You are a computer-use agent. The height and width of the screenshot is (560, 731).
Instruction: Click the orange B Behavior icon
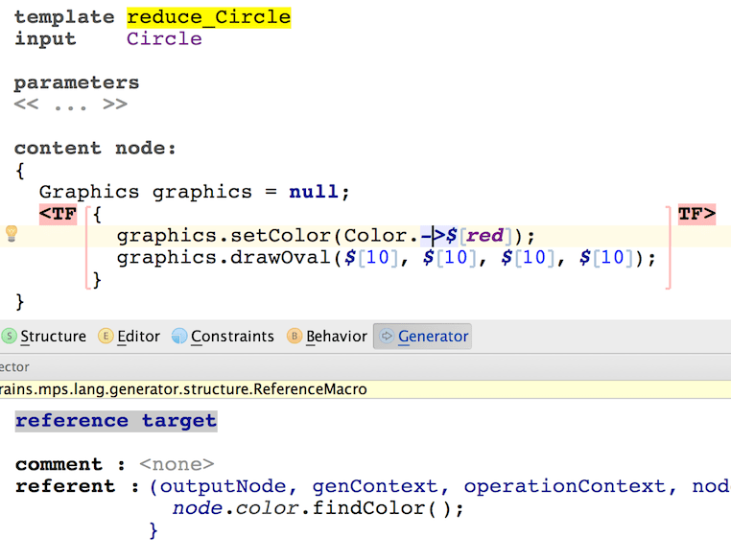point(295,337)
